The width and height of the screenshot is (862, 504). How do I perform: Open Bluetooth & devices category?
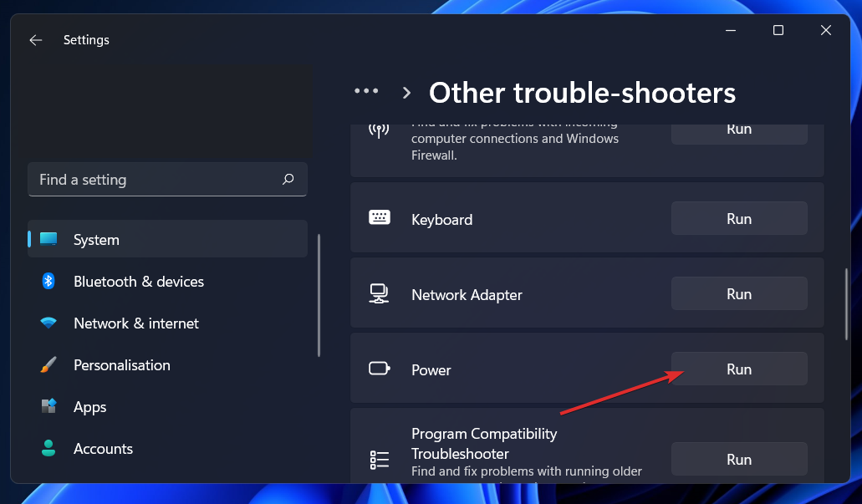coord(168,281)
